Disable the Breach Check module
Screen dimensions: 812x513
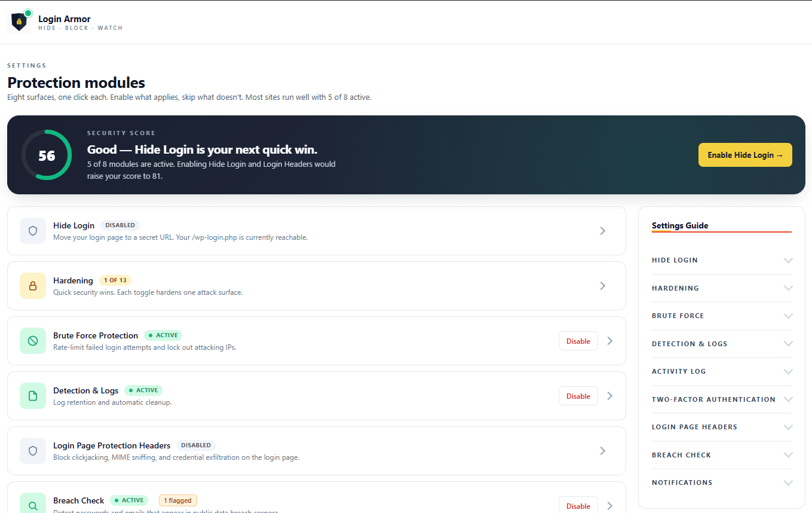coord(578,505)
